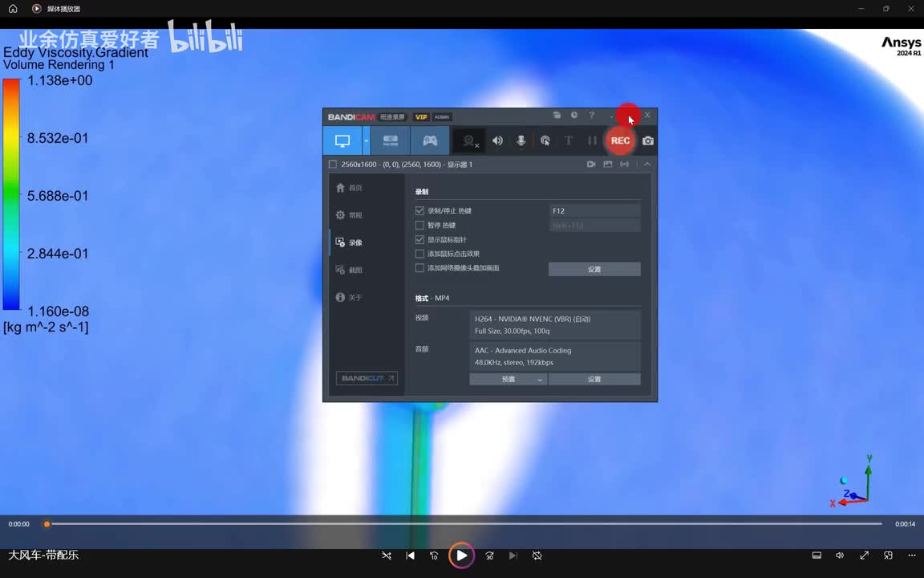Open media player volume control
The image size is (924, 578).
pyautogui.click(x=840, y=556)
